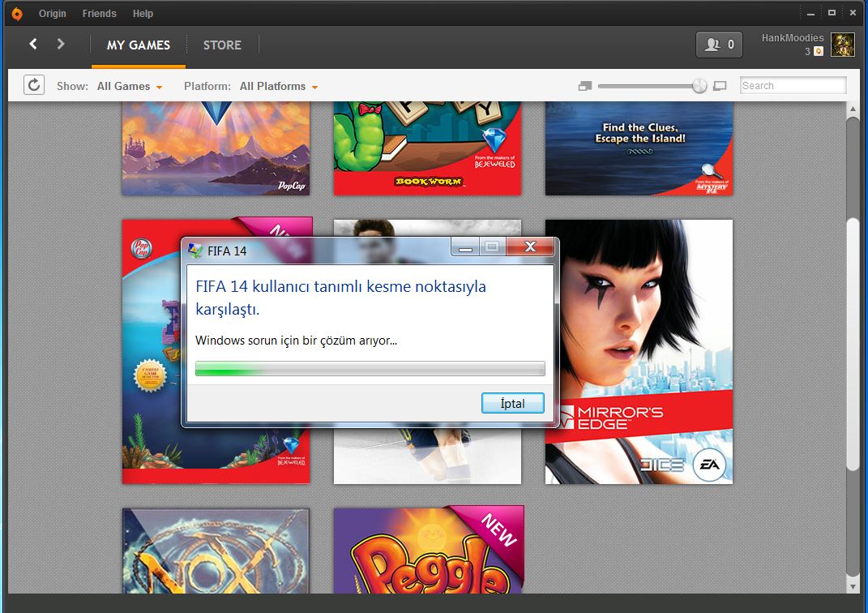The width and height of the screenshot is (868, 613).
Task: Click the small tiles size icon
Action: [x=584, y=86]
